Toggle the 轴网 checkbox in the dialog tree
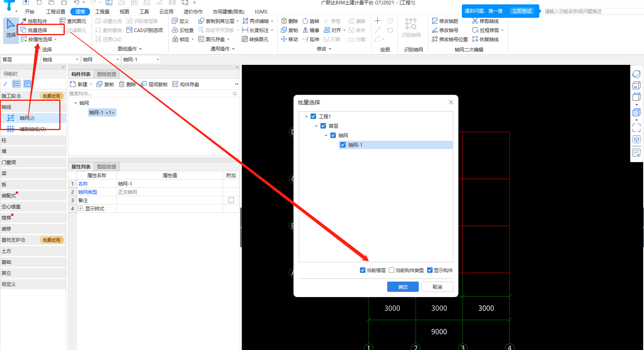 tap(333, 135)
